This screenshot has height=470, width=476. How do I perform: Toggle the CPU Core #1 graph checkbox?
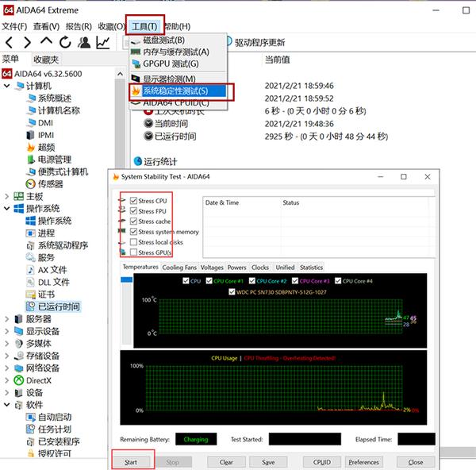coord(209,281)
